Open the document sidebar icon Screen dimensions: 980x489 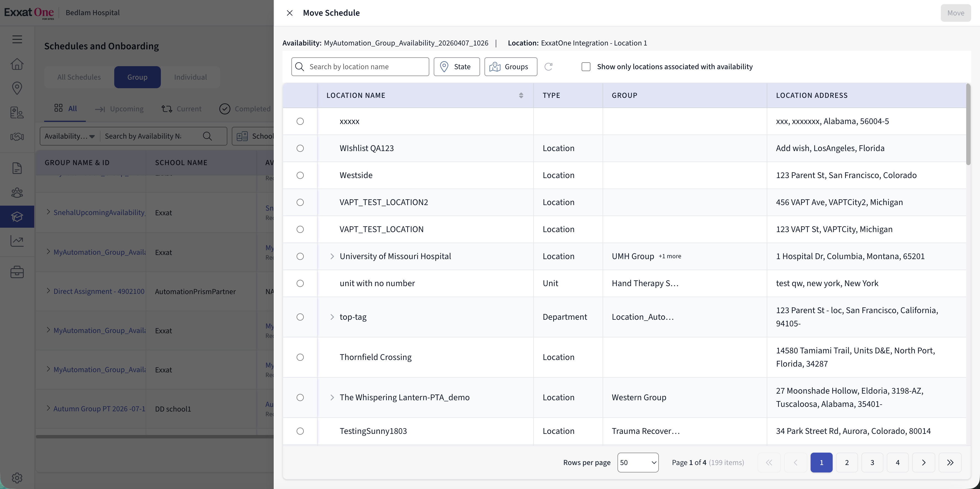17,168
